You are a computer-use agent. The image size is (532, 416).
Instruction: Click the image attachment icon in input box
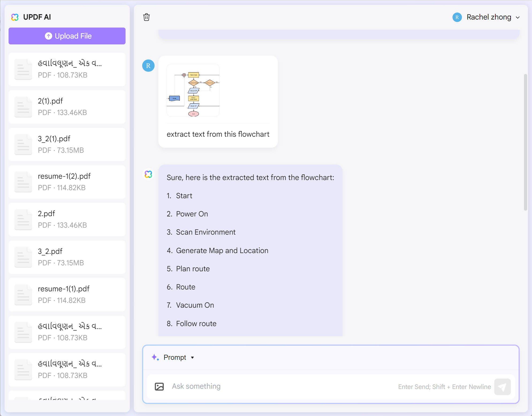tap(159, 387)
